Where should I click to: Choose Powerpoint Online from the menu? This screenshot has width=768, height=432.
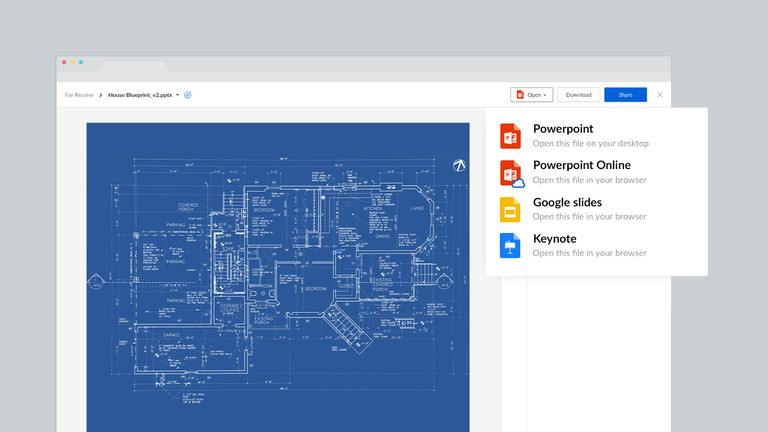coord(581,166)
